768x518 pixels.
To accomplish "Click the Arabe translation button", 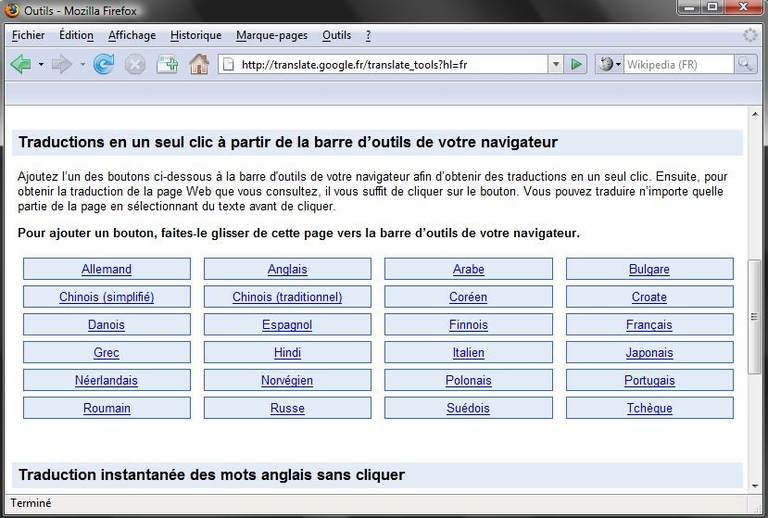I will click(468, 269).
